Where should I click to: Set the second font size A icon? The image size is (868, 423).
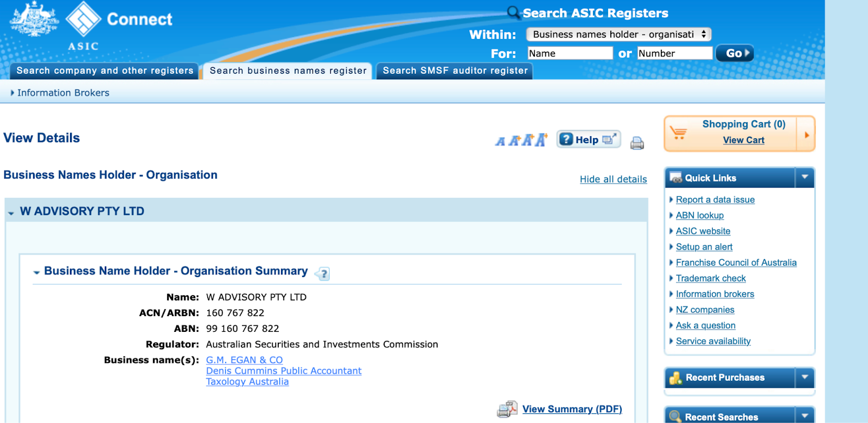[x=514, y=140]
